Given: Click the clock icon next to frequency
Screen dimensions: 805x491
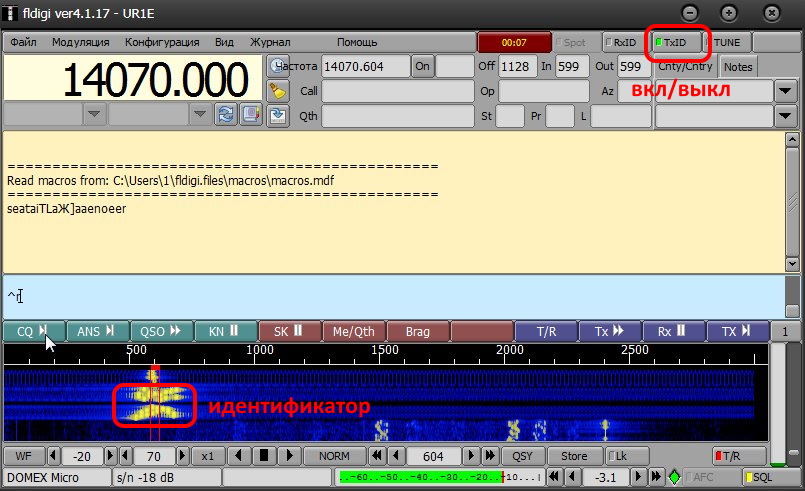Looking at the screenshot, I should (x=278, y=66).
